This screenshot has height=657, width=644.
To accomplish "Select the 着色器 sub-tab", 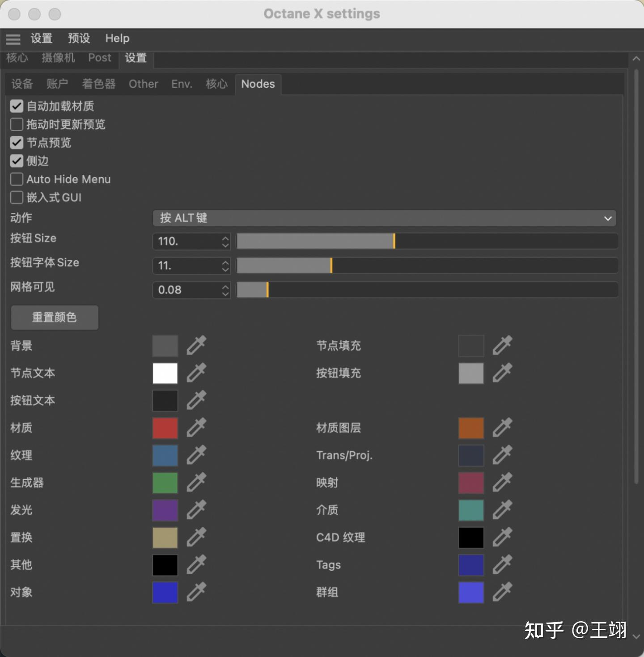I will [99, 84].
